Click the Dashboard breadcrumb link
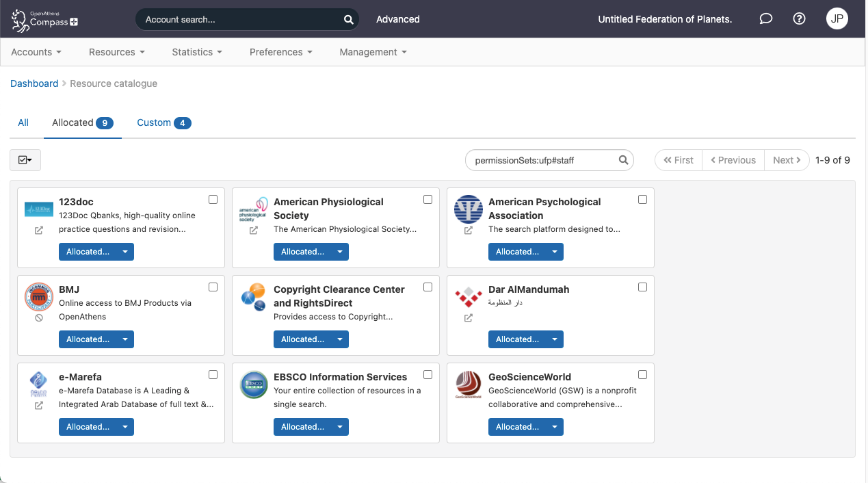868x483 pixels. pyautogui.click(x=34, y=83)
